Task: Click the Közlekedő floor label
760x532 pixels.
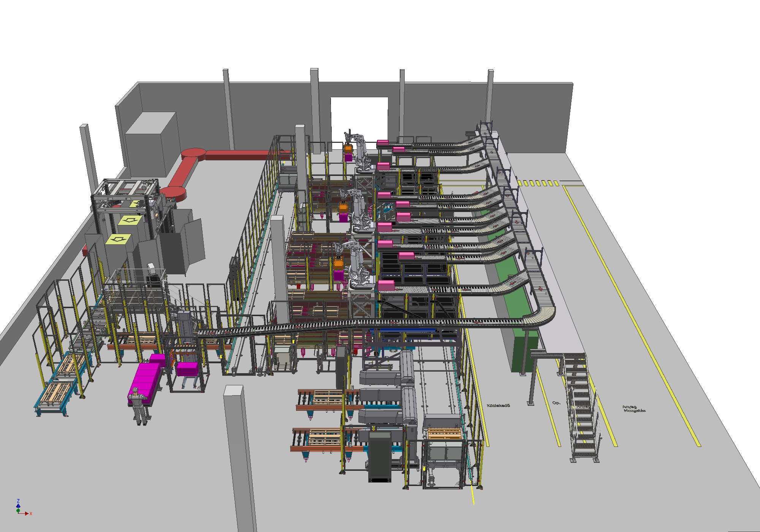Action: coord(498,405)
